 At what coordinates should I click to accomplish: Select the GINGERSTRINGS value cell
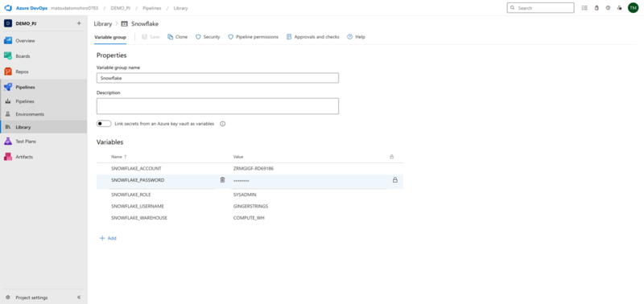click(250, 206)
